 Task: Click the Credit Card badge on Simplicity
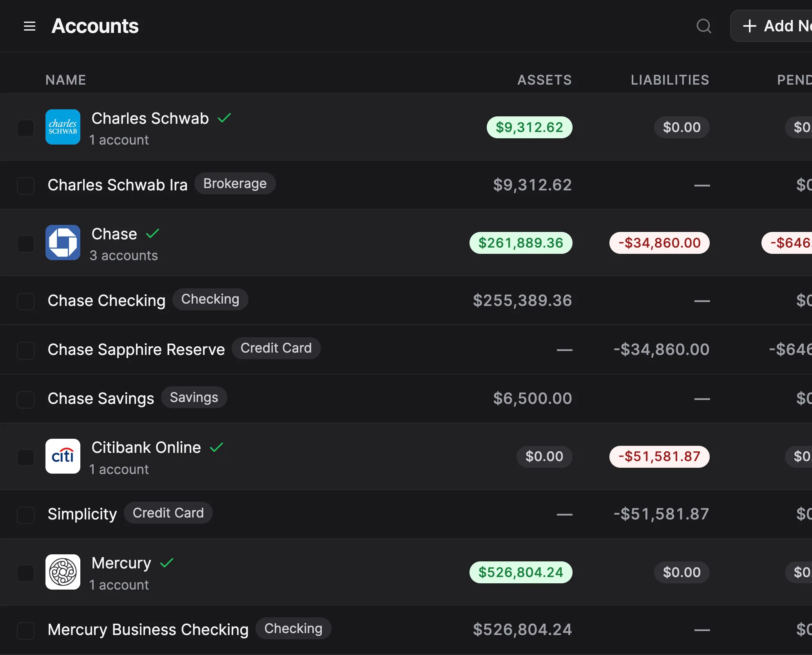click(x=168, y=513)
